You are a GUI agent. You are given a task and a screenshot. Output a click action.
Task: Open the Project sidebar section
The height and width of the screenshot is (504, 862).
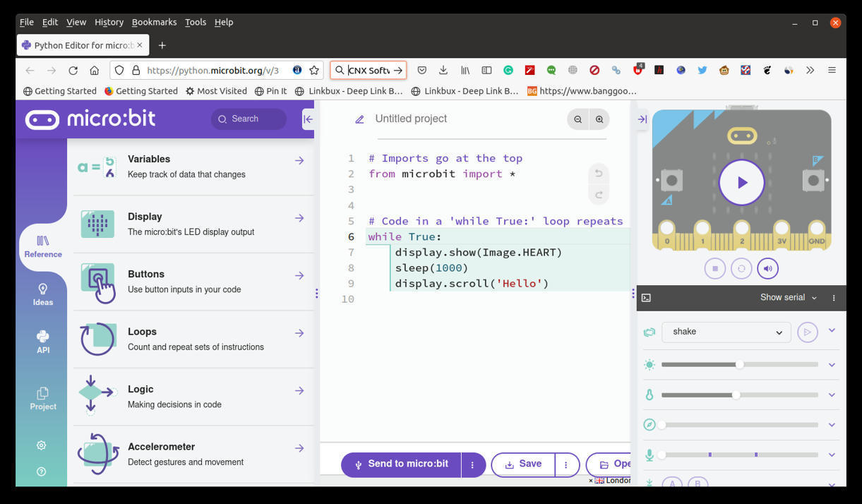click(42, 398)
